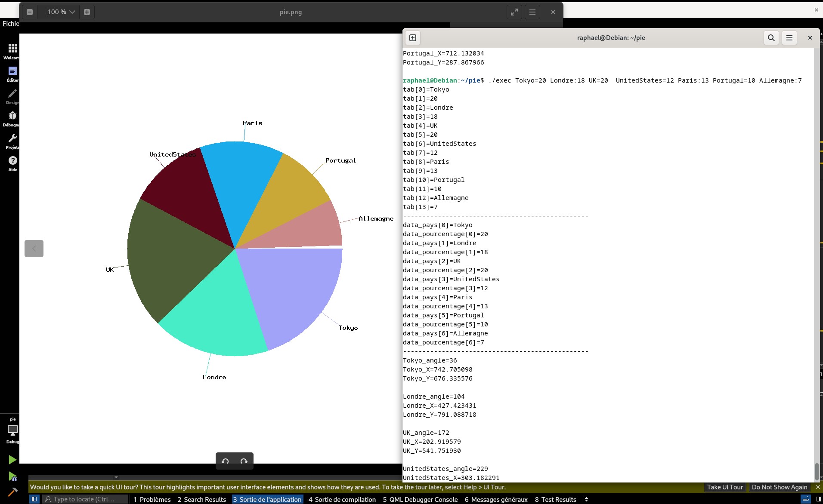The image size is (823, 504).
Task: Click the terminal vertical scrollbar handle
Action: tap(817, 471)
